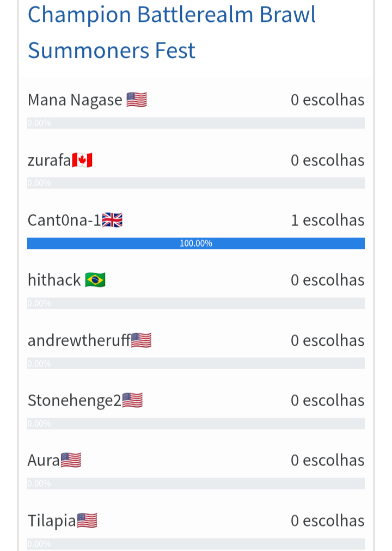
Task: Click the US flag beside Aura
Action: pyautogui.click(x=71, y=460)
